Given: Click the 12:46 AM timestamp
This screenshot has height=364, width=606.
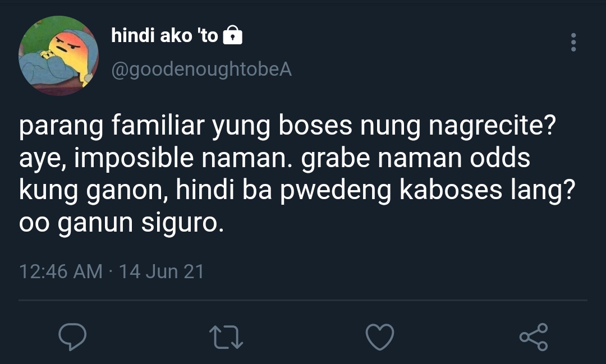Looking at the screenshot, I should click(x=61, y=271).
